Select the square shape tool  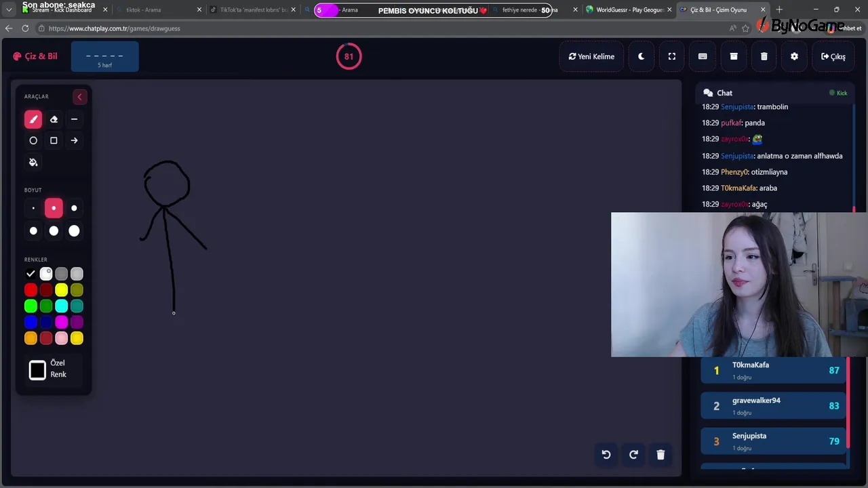(54, 140)
